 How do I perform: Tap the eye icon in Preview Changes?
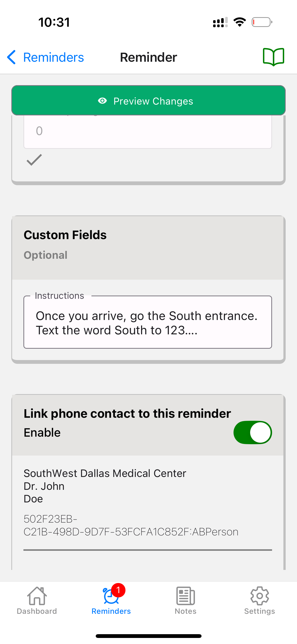102,101
